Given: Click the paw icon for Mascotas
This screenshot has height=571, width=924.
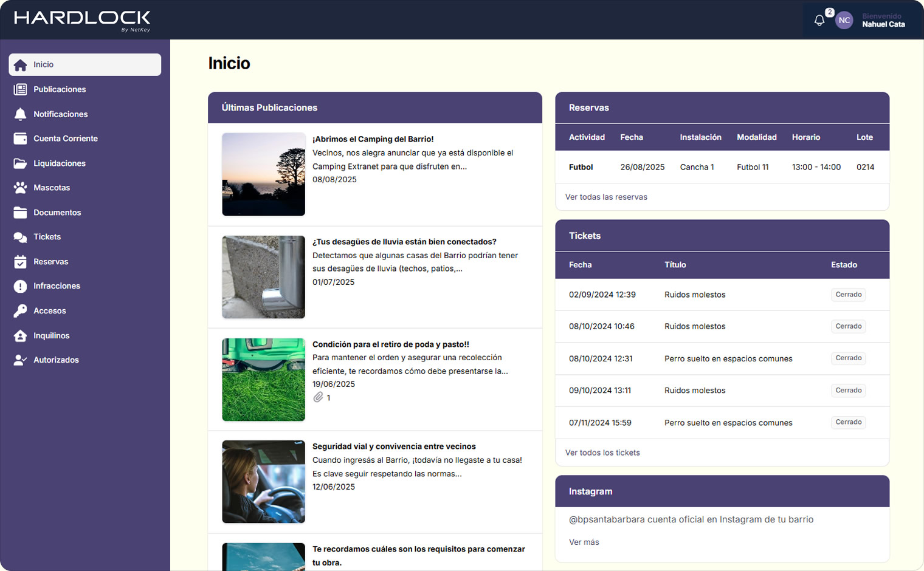Looking at the screenshot, I should tap(20, 188).
